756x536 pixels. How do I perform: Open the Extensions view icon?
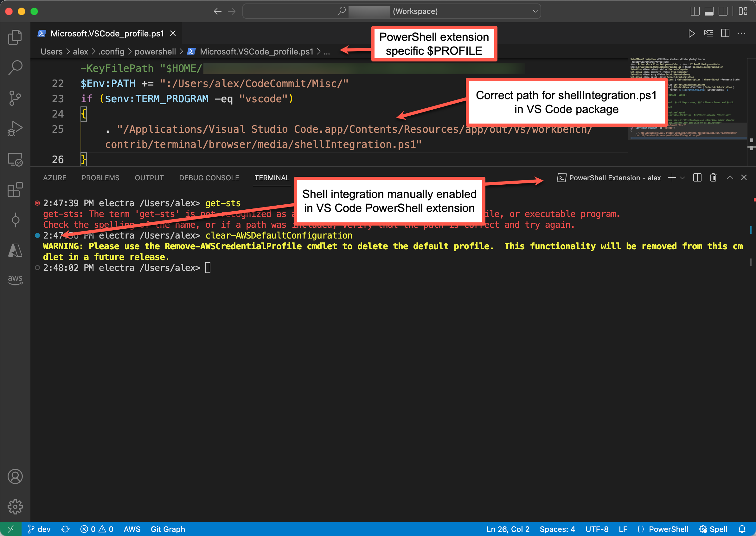coord(15,190)
